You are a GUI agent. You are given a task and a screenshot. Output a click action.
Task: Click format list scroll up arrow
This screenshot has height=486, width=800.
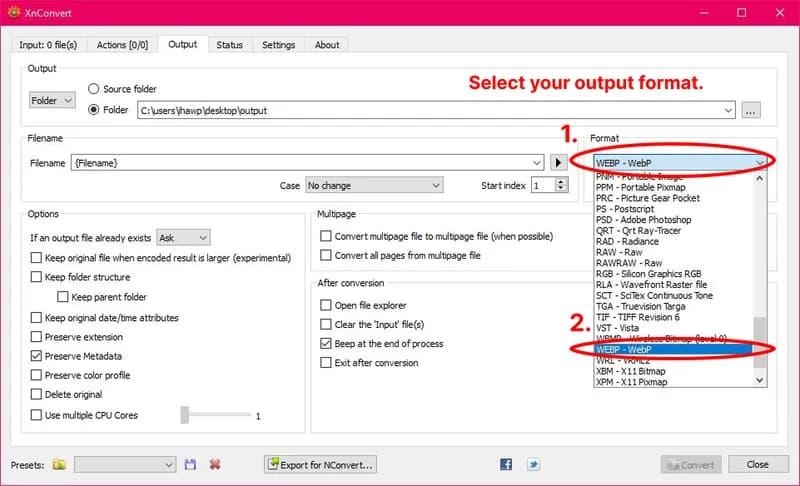pos(760,178)
